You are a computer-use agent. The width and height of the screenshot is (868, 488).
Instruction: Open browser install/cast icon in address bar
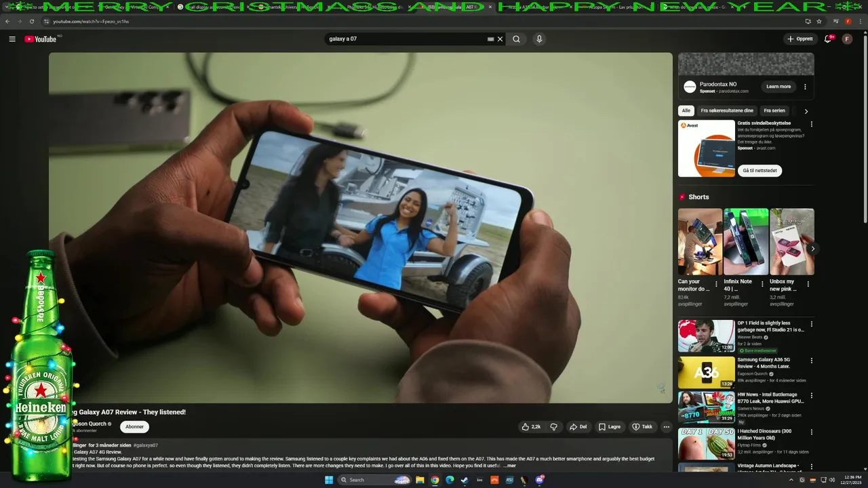808,22
